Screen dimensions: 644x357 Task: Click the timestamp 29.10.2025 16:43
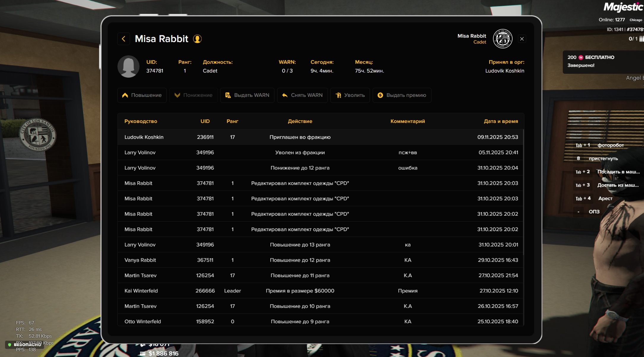click(x=498, y=260)
